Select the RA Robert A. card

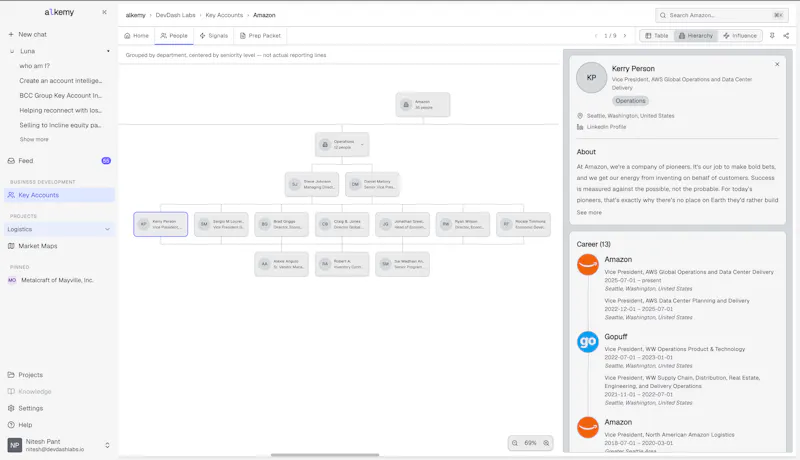click(342, 264)
